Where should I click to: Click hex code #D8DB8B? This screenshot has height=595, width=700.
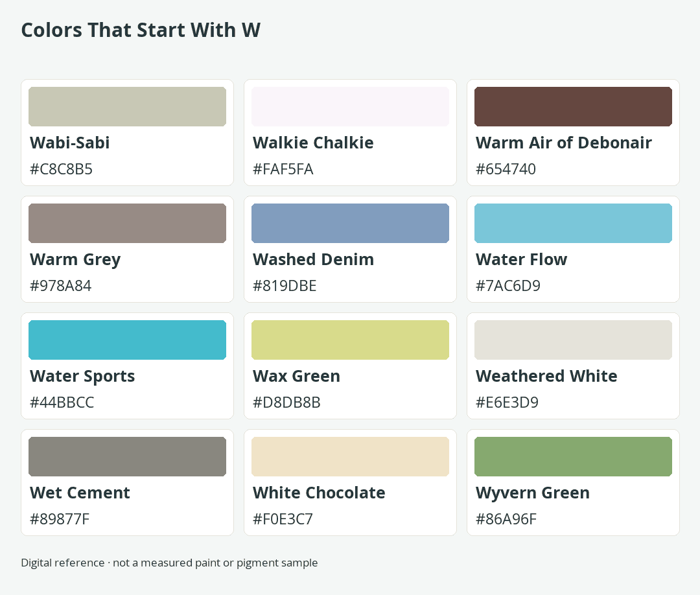coord(286,402)
